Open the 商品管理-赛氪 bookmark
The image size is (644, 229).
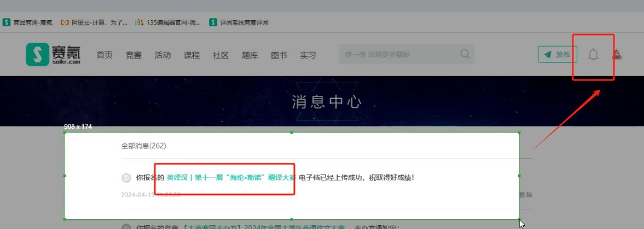pos(27,22)
